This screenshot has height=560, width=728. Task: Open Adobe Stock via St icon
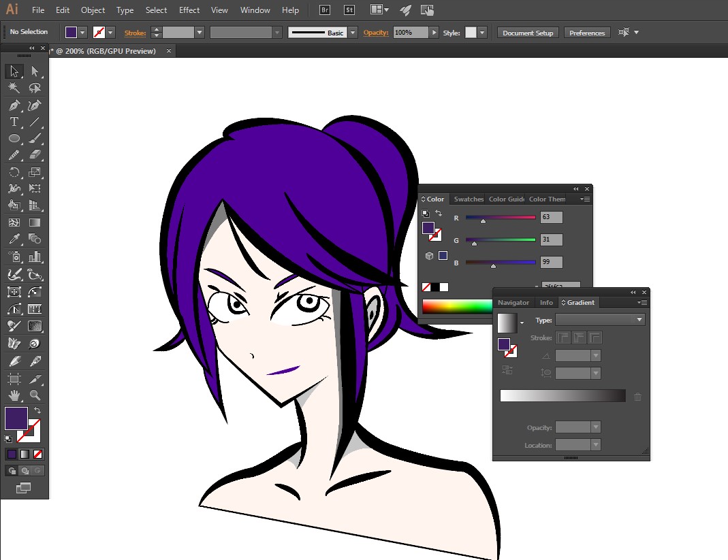[349, 10]
